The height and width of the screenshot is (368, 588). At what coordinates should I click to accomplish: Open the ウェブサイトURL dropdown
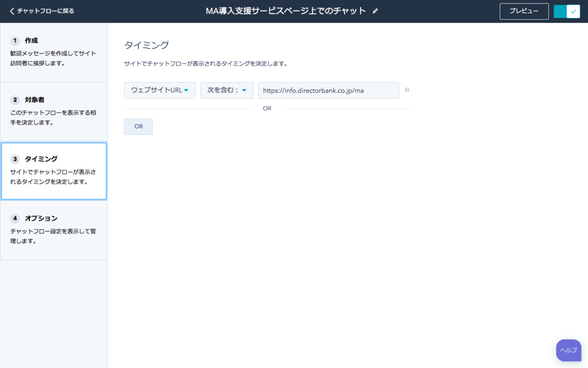coord(160,90)
